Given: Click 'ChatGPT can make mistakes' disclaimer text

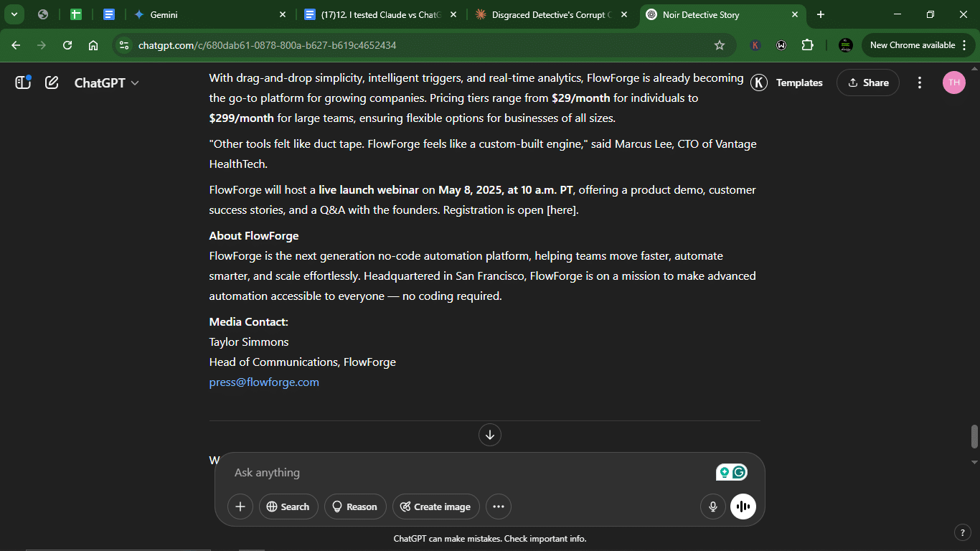Looking at the screenshot, I should click(490, 539).
